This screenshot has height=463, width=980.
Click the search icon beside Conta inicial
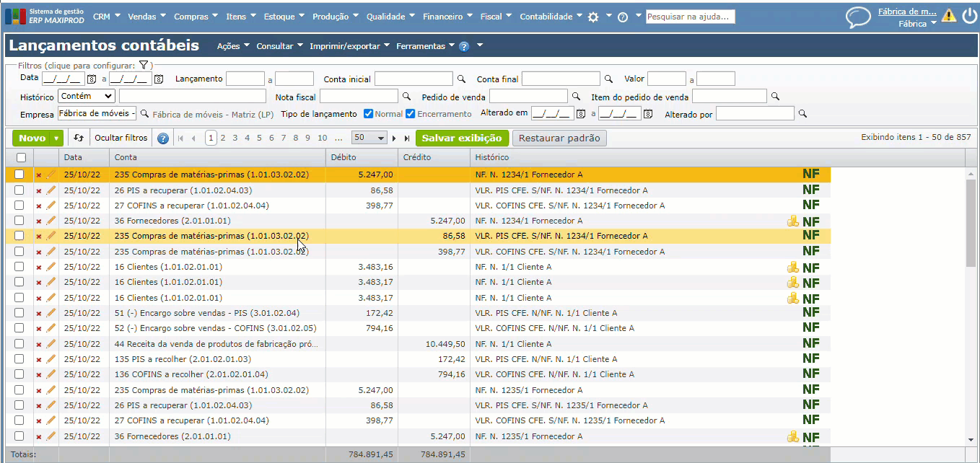(x=462, y=79)
